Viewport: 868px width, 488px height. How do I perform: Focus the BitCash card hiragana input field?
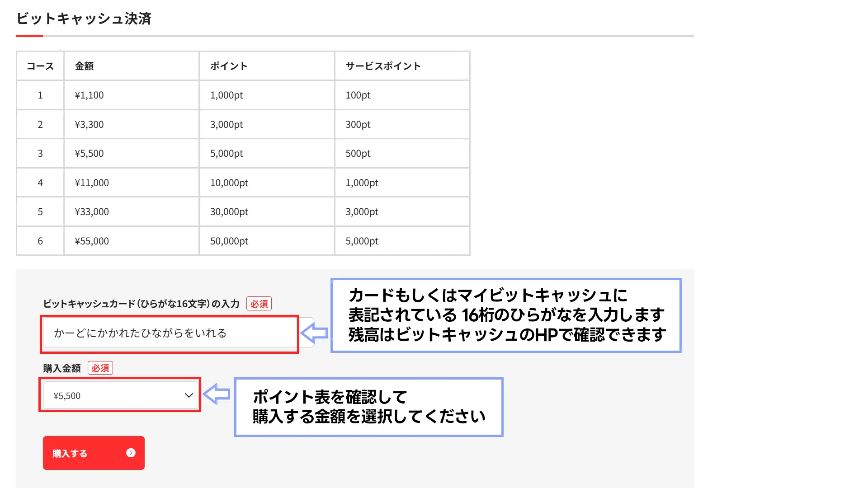point(178,333)
